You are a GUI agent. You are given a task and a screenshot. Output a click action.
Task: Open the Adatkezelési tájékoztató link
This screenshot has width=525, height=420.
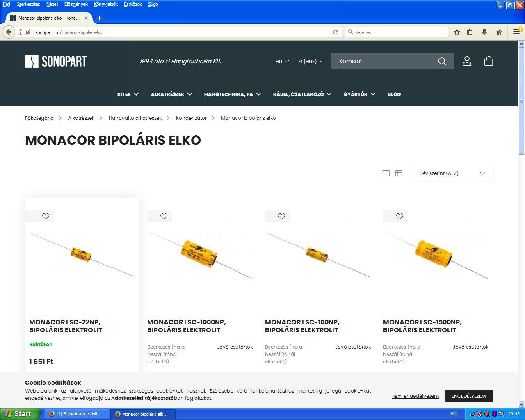pyautogui.click(x=142, y=398)
